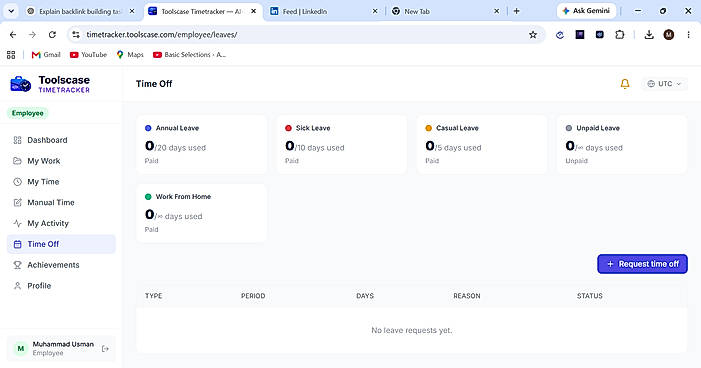701x368 pixels.
Task: Click the PERIOD column header
Action: (x=253, y=296)
